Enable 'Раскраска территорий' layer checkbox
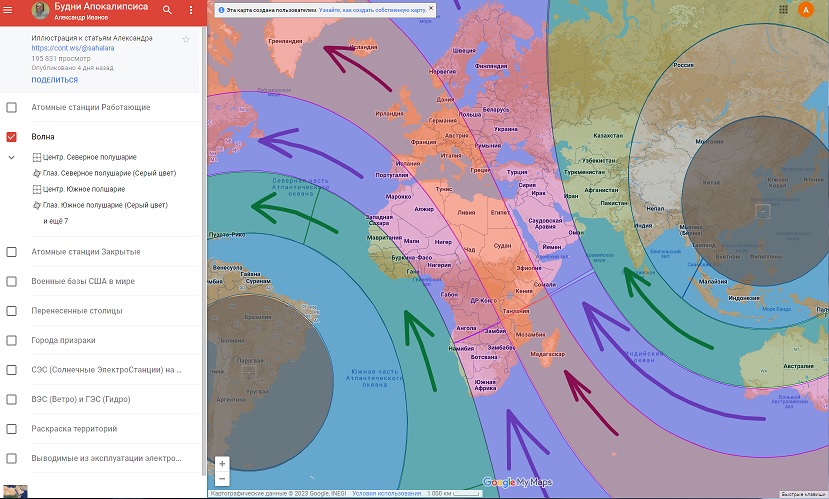This screenshot has width=829, height=499. coord(11,429)
